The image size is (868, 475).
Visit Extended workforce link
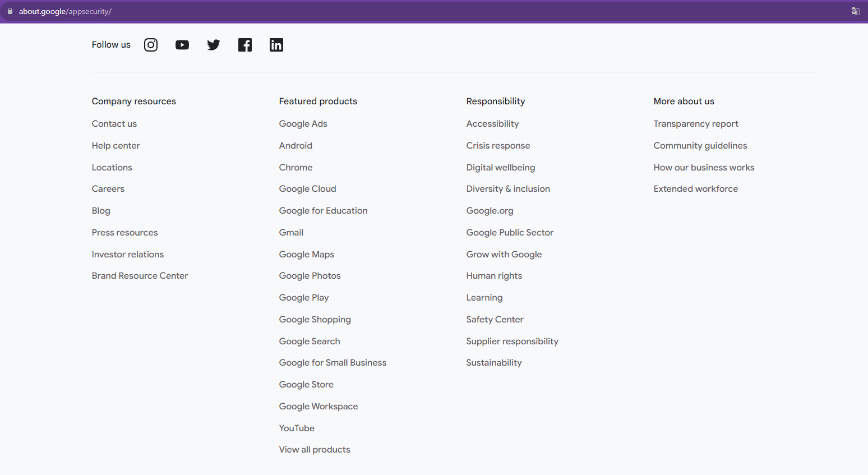(696, 189)
